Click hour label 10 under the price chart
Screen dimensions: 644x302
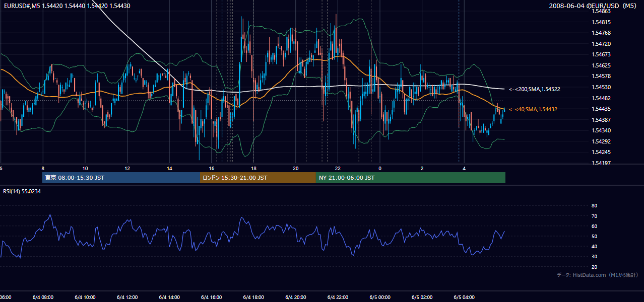(85, 168)
